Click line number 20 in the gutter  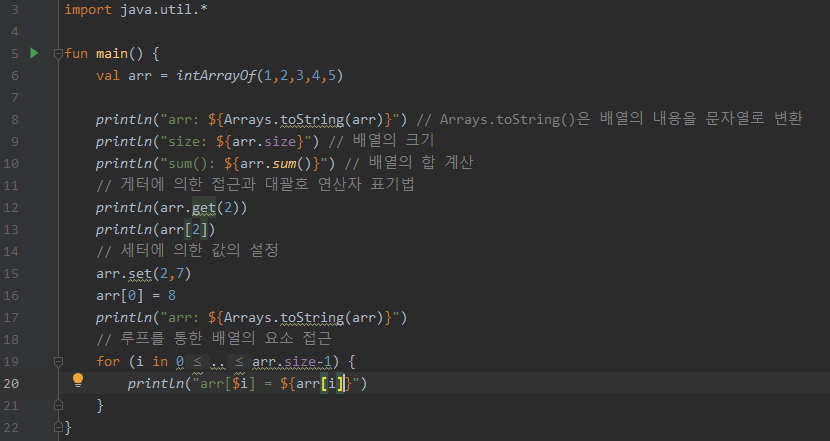pyautogui.click(x=11, y=383)
